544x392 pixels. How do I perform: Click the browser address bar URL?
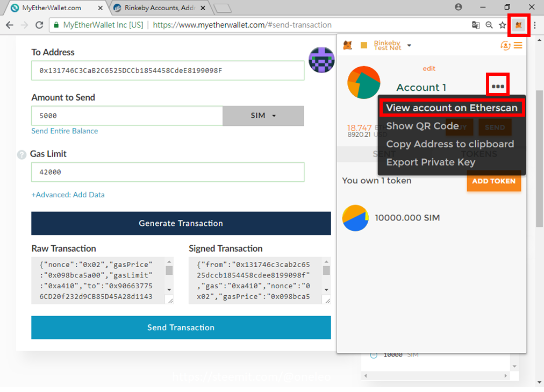pyautogui.click(x=242, y=25)
